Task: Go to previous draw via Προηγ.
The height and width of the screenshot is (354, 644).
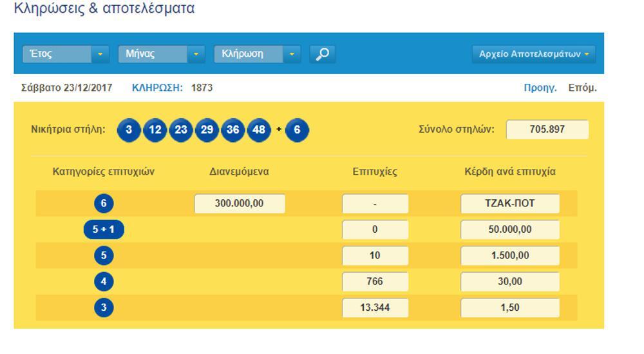Action: pyautogui.click(x=540, y=88)
